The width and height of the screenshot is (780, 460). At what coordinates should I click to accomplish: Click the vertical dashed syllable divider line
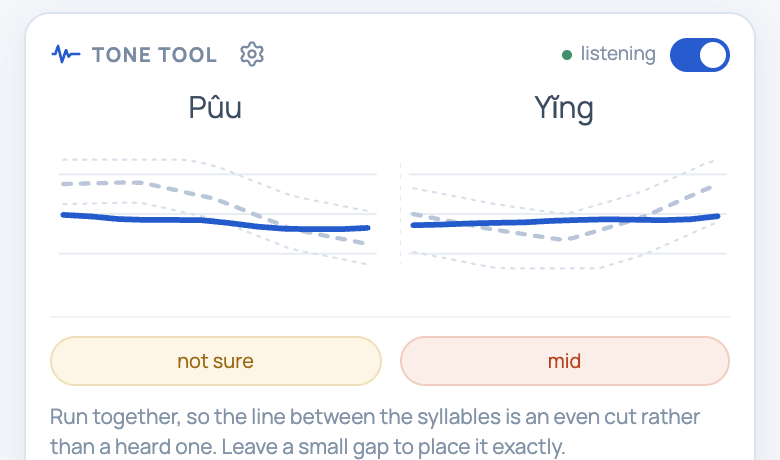(400, 214)
